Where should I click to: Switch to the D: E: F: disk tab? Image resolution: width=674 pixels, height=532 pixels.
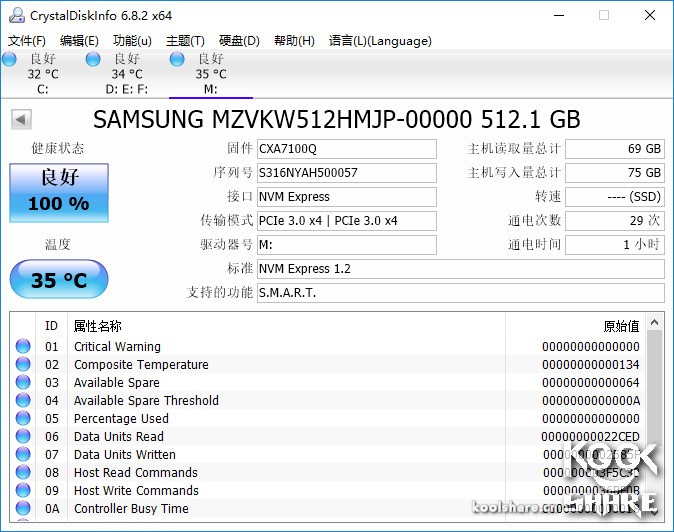(x=126, y=73)
